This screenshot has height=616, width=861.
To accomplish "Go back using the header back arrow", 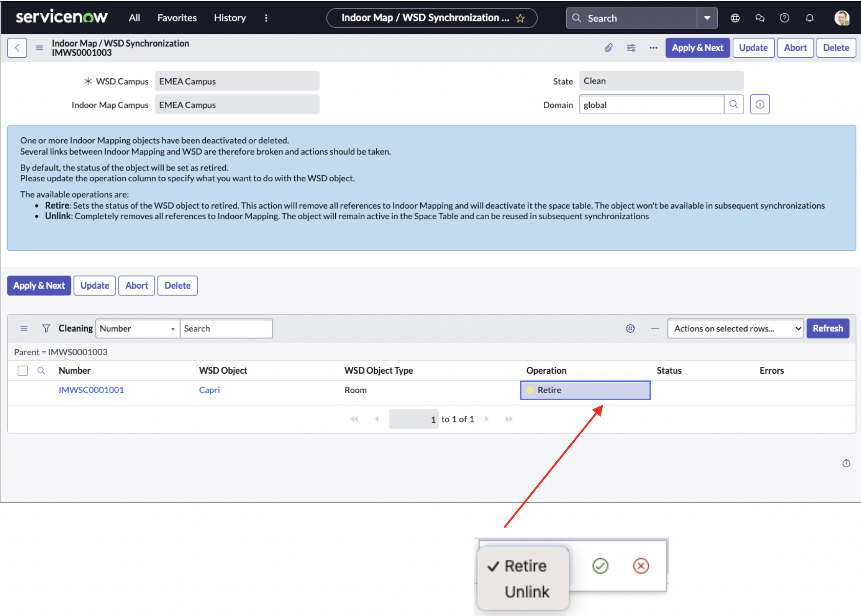I will pyautogui.click(x=17, y=48).
